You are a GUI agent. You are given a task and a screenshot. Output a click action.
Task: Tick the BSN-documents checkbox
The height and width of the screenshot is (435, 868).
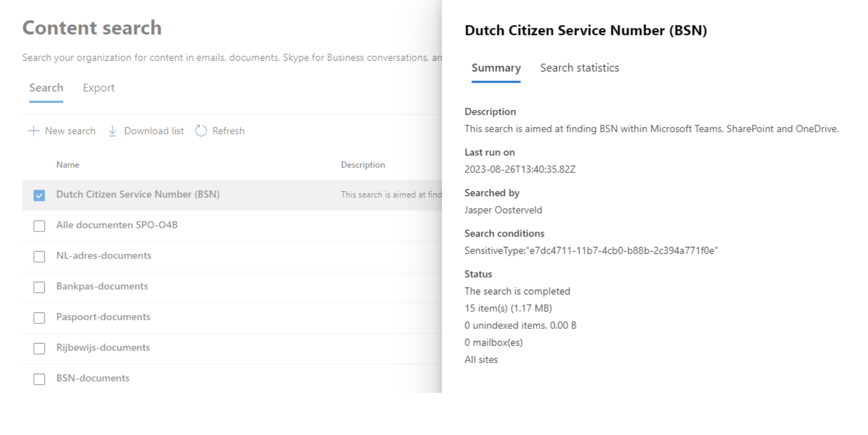coord(39,379)
